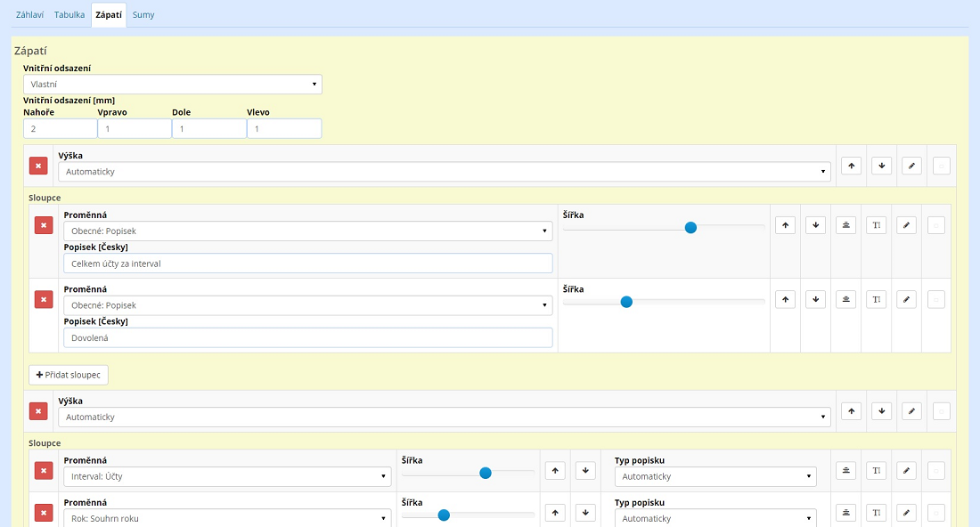
Task: Move the 'Dovolená' column up
Action: tap(785, 299)
